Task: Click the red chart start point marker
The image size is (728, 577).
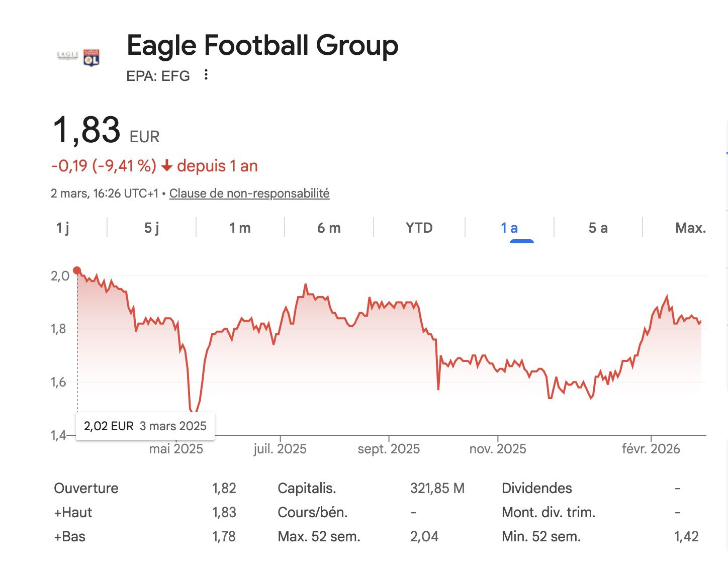Action: tap(77, 270)
